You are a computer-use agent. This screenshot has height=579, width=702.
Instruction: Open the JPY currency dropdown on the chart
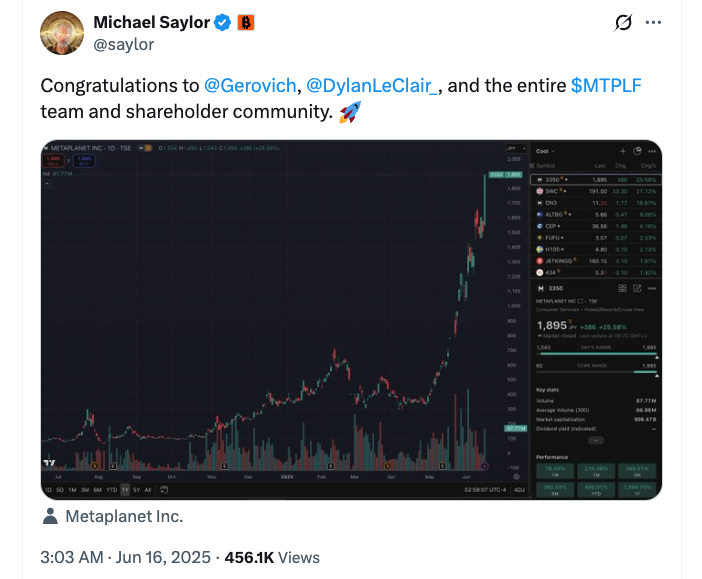tap(513, 147)
